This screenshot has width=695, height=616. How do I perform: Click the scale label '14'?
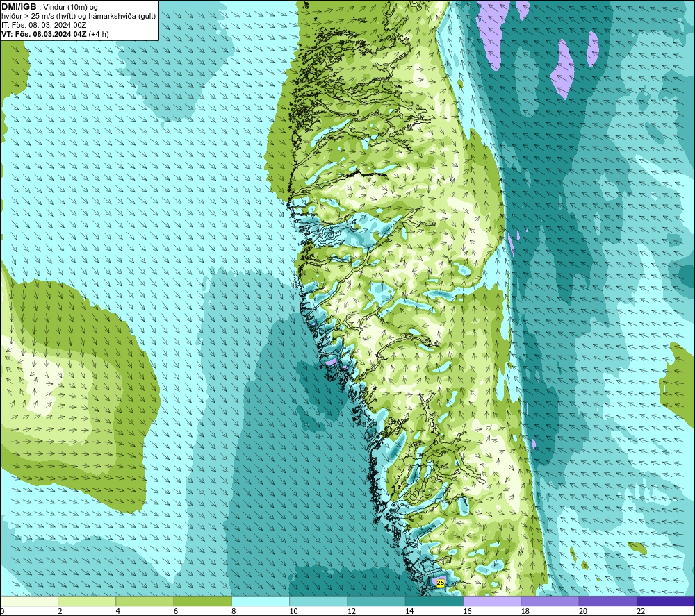click(x=409, y=611)
